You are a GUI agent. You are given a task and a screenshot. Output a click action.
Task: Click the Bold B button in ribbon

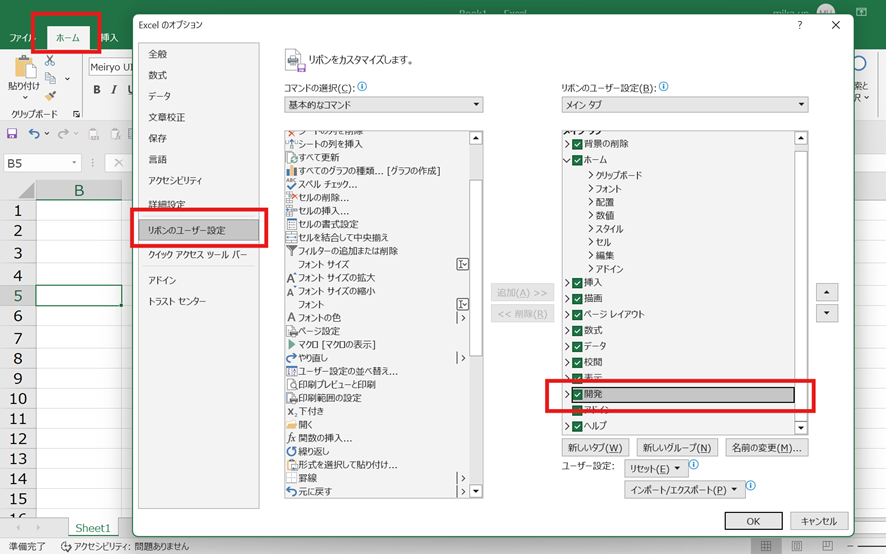(97, 90)
